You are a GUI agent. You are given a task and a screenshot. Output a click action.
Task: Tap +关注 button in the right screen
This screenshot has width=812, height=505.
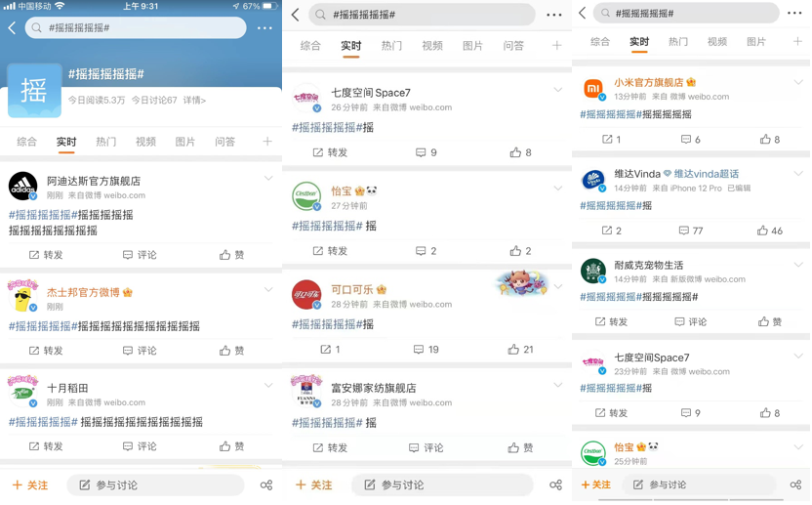596,484
